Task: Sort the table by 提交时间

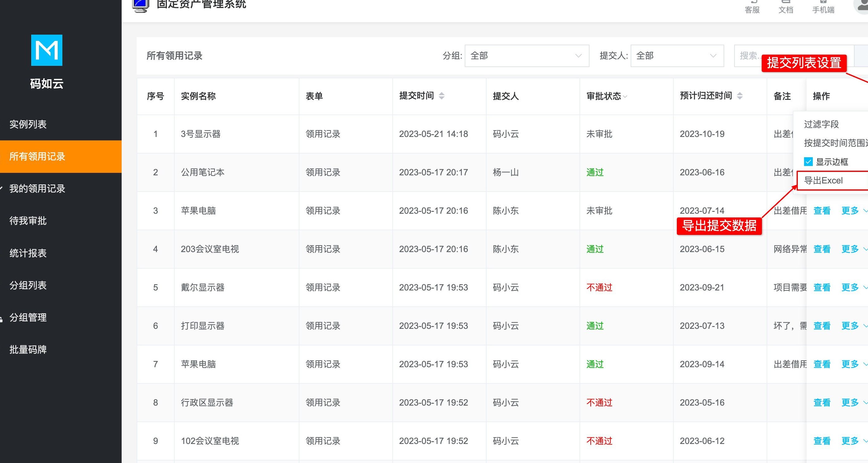Action: [441, 96]
